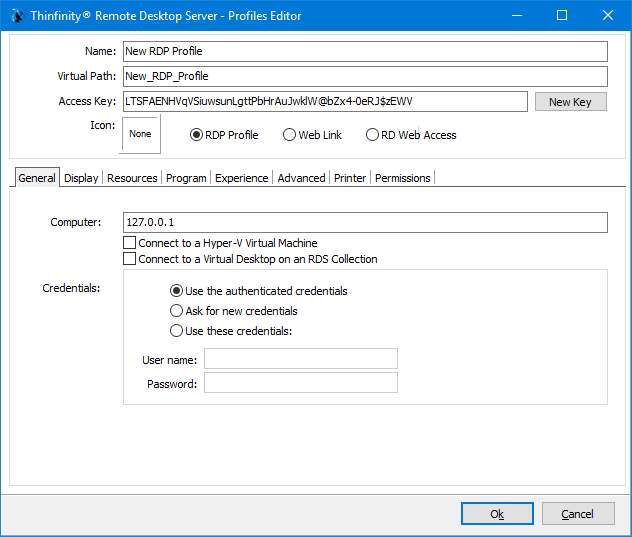Click the Name input field

point(365,52)
